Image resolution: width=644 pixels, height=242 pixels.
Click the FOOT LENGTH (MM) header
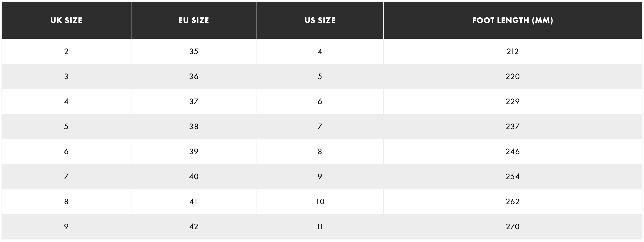tap(513, 20)
